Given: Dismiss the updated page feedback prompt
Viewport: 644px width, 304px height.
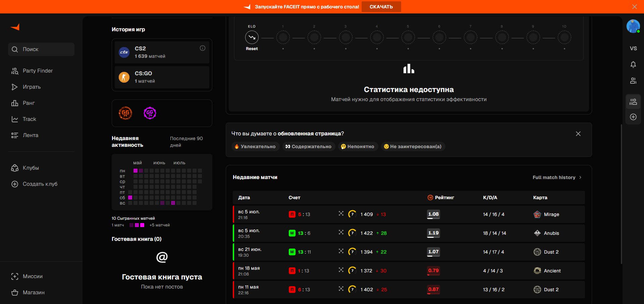Looking at the screenshot, I should click(578, 134).
